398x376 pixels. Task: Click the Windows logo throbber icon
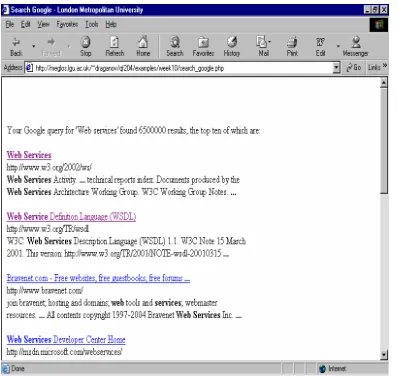pyautogui.click(x=379, y=25)
